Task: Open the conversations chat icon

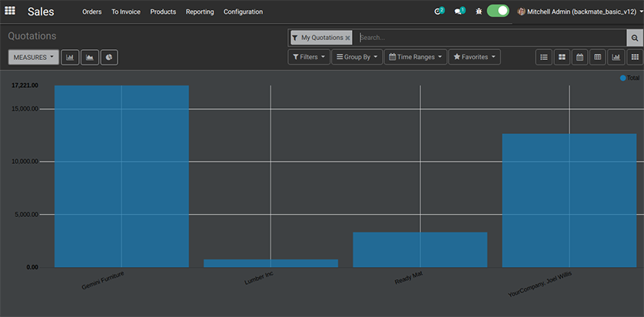Action: [460, 12]
